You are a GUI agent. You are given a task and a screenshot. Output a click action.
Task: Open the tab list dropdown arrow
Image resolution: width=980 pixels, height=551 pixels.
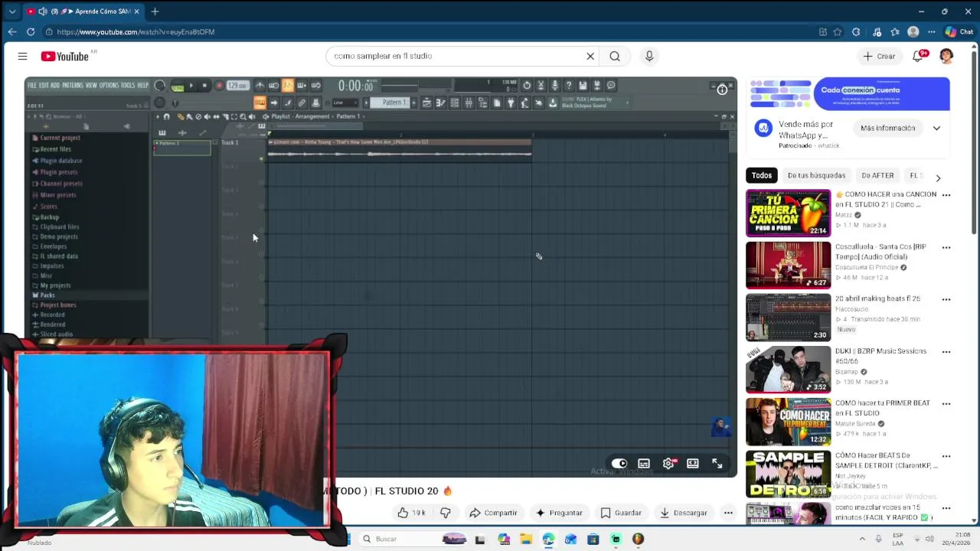tap(11, 11)
